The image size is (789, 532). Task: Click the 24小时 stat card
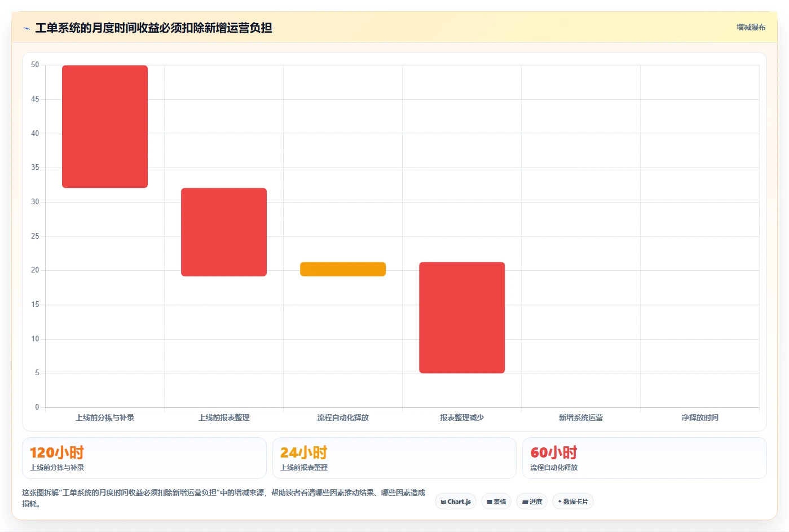pyautogui.click(x=394, y=458)
